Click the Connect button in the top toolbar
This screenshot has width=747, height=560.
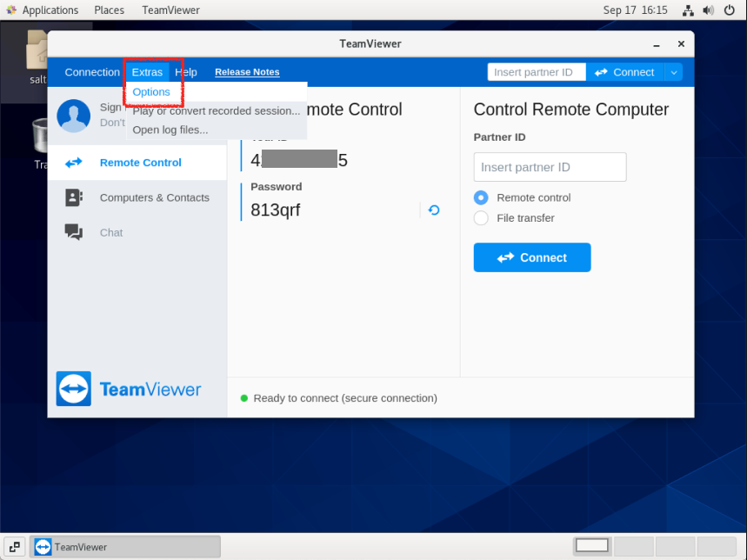pyautogui.click(x=624, y=72)
